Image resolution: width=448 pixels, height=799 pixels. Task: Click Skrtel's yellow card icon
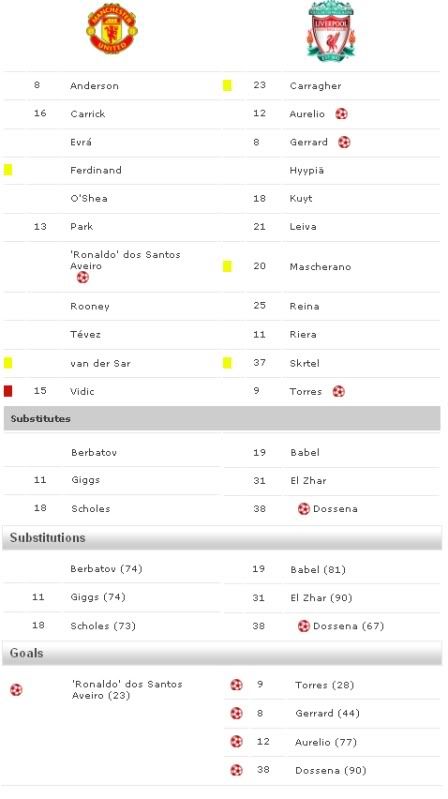[x=227, y=363]
